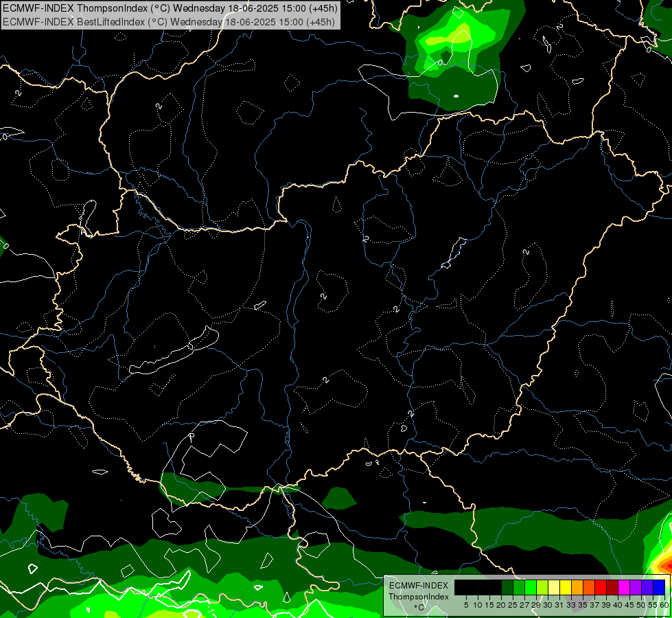This screenshot has height=618, width=672.
Task: Click the legend value '60'
Action: pos(664,605)
